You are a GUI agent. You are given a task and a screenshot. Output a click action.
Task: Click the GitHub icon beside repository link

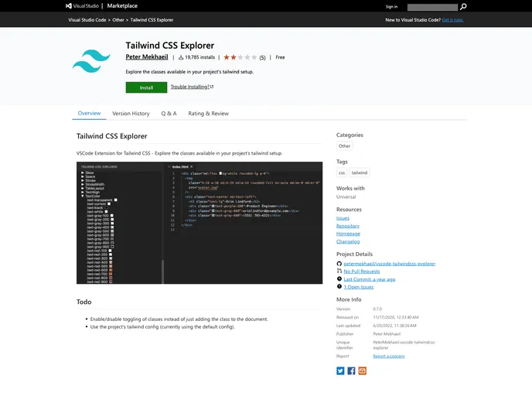point(339,264)
